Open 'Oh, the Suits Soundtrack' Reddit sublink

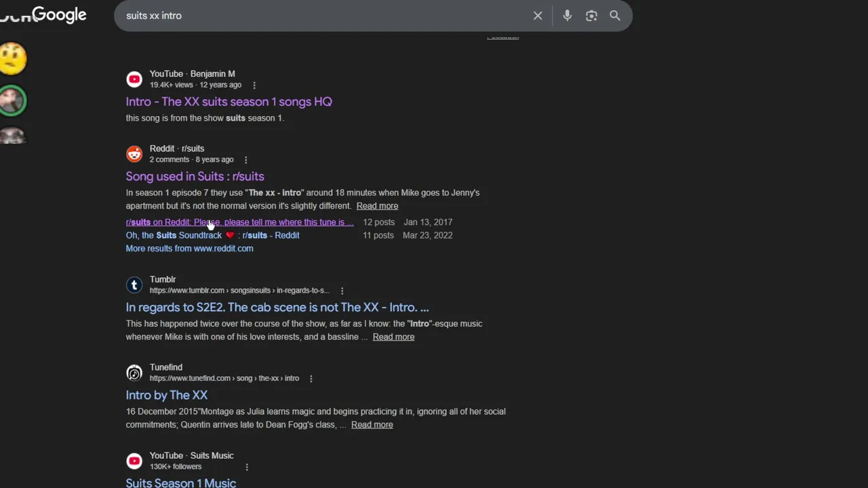tap(212, 235)
